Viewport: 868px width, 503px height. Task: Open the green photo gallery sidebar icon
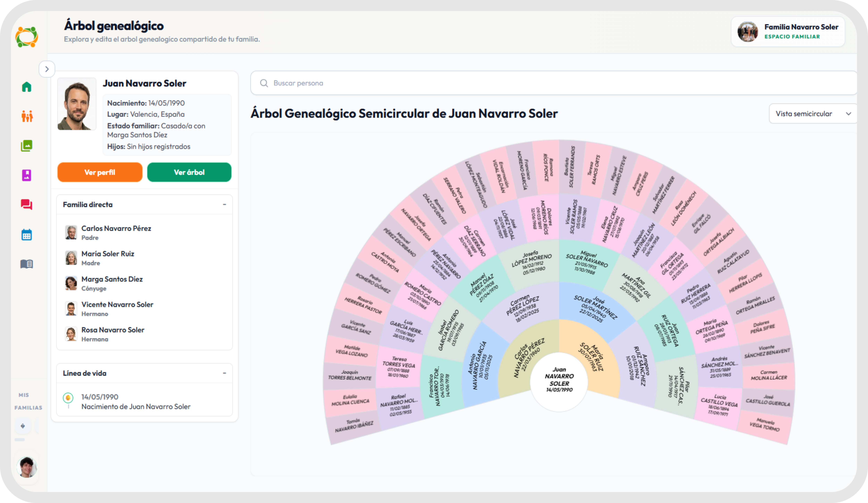pos(27,146)
